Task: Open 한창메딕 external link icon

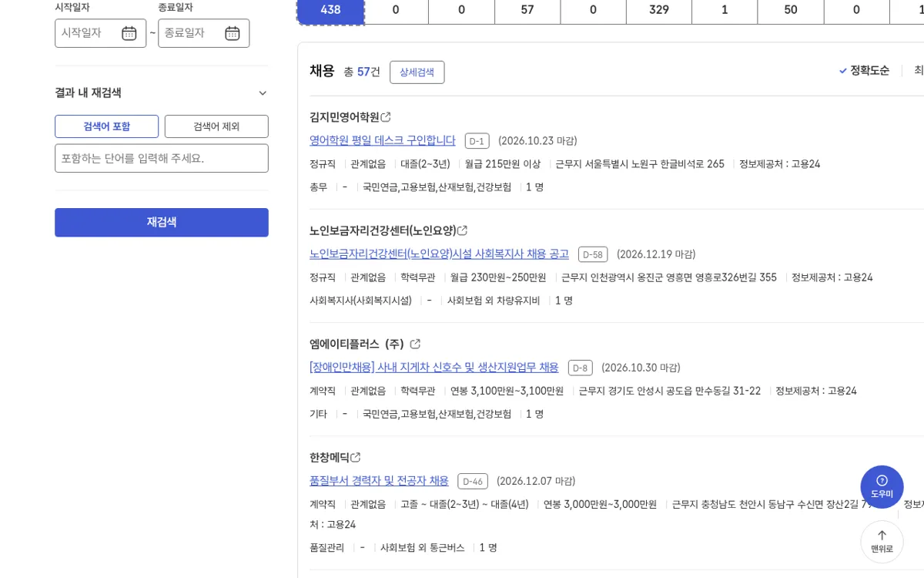Action: 356,458
